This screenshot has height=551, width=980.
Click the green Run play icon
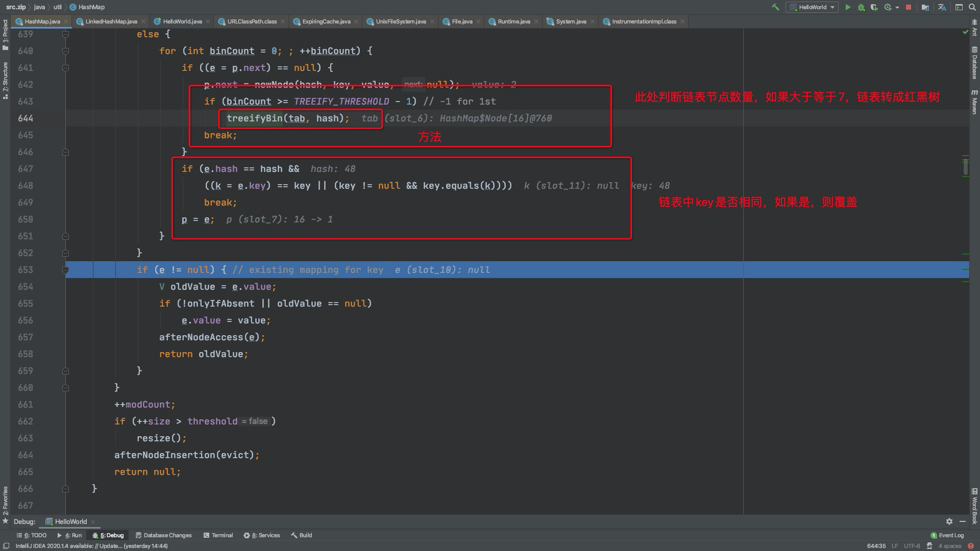coord(848,7)
